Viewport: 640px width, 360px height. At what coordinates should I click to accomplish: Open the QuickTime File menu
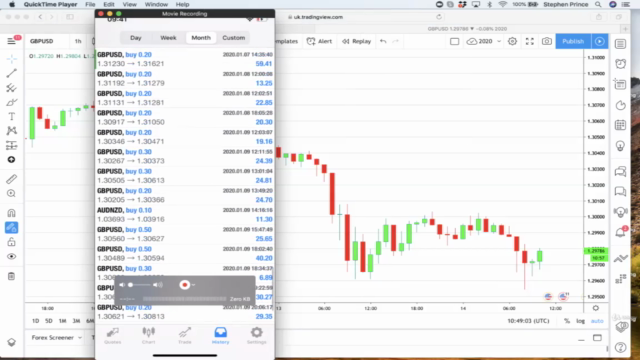[x=90, y=4]
